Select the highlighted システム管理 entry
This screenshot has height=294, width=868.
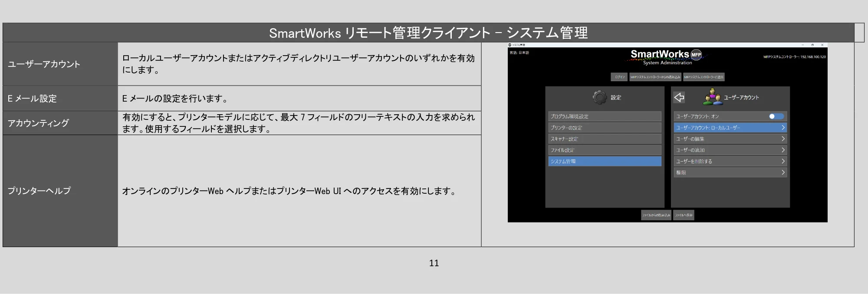coord(605,162)
